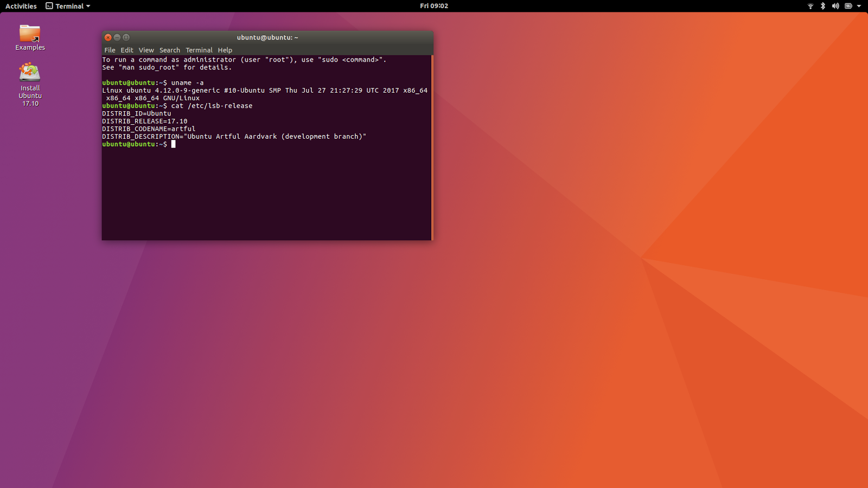868x488 pixels.
Task: Click the Wi-Fi icon in top bar
Action: point(810,6)
